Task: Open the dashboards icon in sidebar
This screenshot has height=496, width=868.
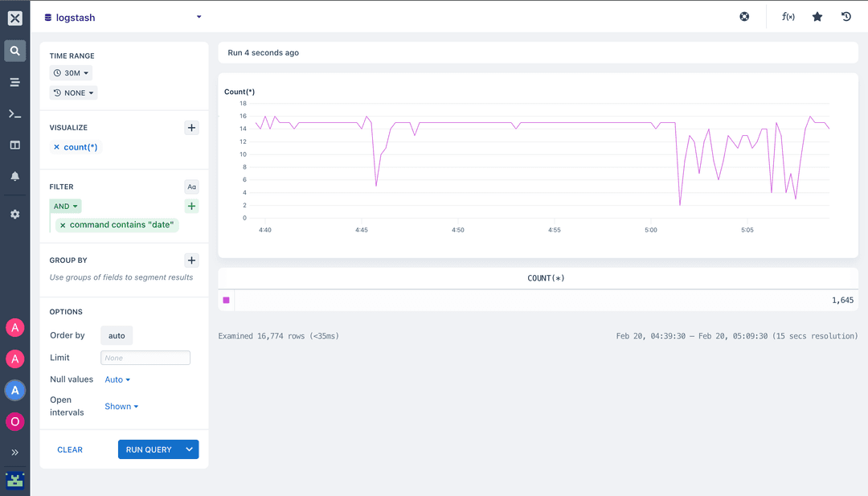Action: [x=14, y=145]
